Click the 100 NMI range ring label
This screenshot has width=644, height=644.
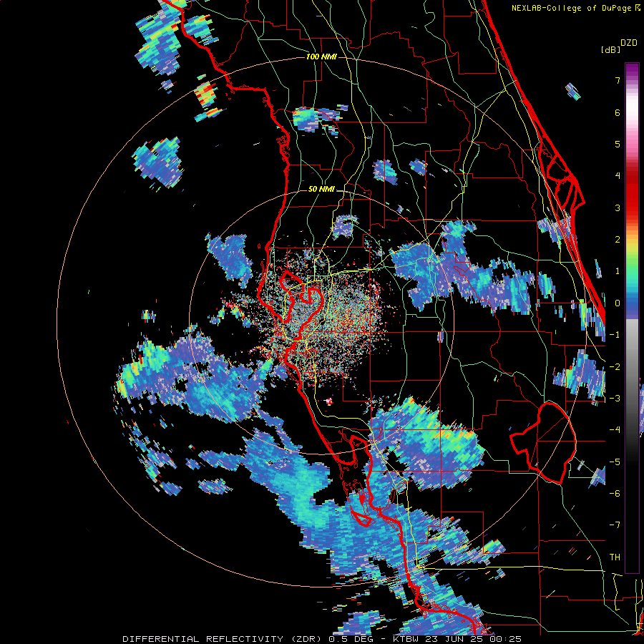tap(321, 57)
